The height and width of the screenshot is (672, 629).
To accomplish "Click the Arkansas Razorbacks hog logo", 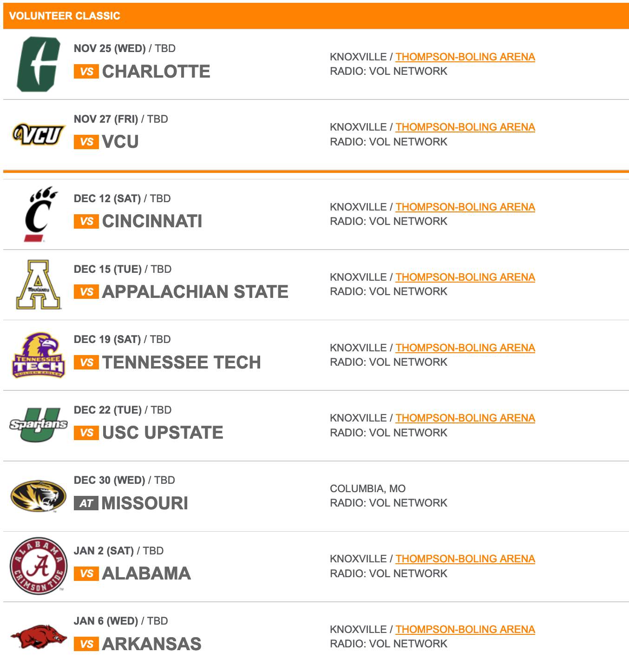I will [x=39, y=636].
